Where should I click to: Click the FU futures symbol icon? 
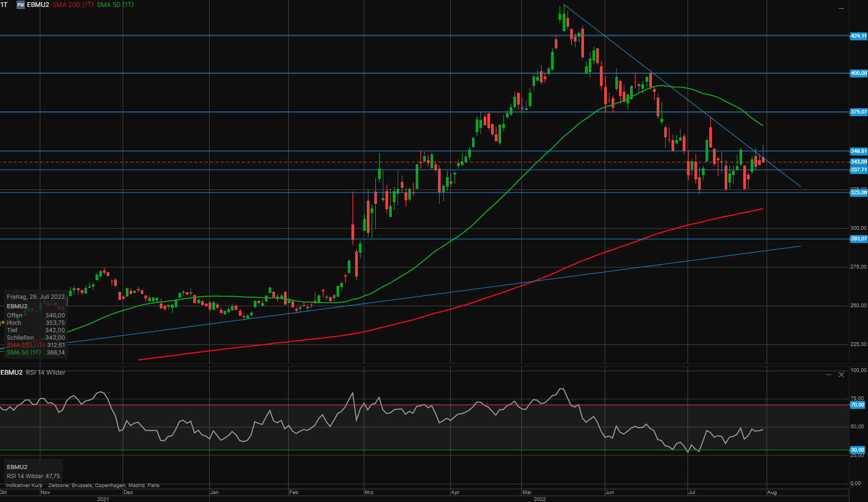tap(21, 5)
